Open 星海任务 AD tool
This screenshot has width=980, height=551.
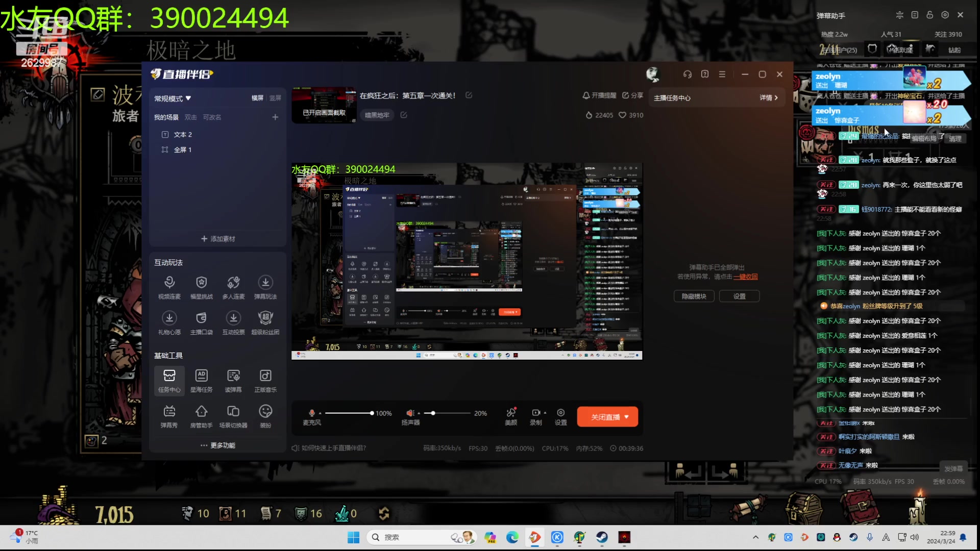point(201,381)
